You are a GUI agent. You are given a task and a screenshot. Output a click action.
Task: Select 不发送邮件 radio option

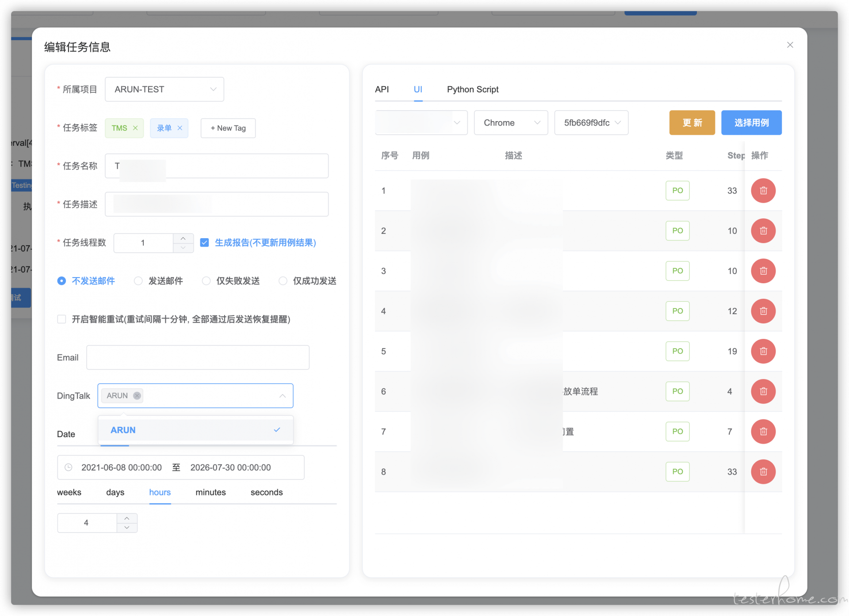(61, 281)
